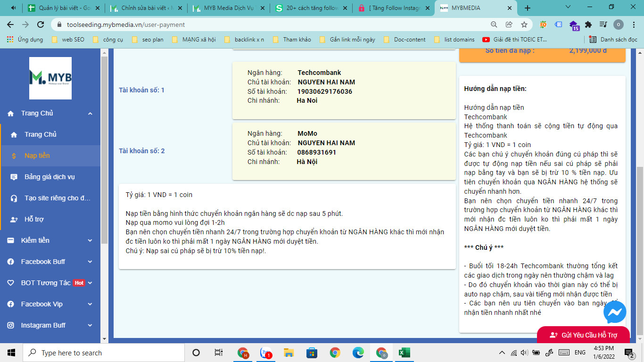Viewport: 644px width, 362px height.
Task: Reload the current page
Action: pos(41,25)
